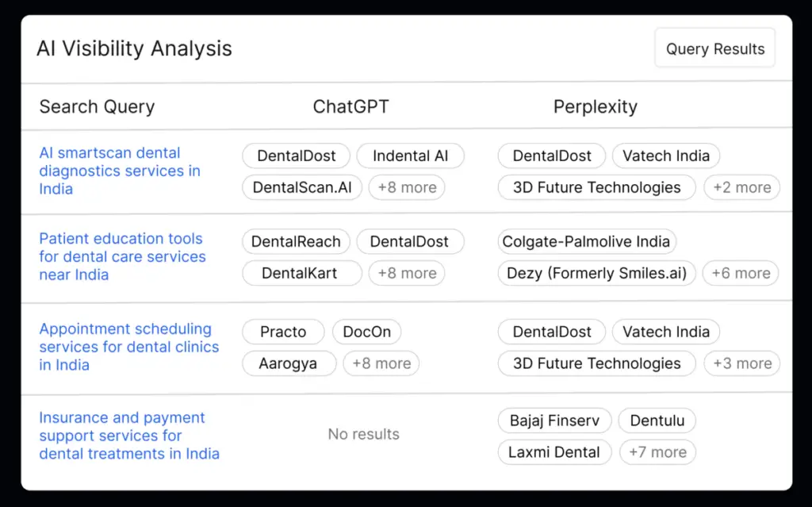This screenshot has width=812, height=507.
Task: Select the DentalDost badge in the ChatGPT column
Action: pyautogui.click(x=296, y=156)
